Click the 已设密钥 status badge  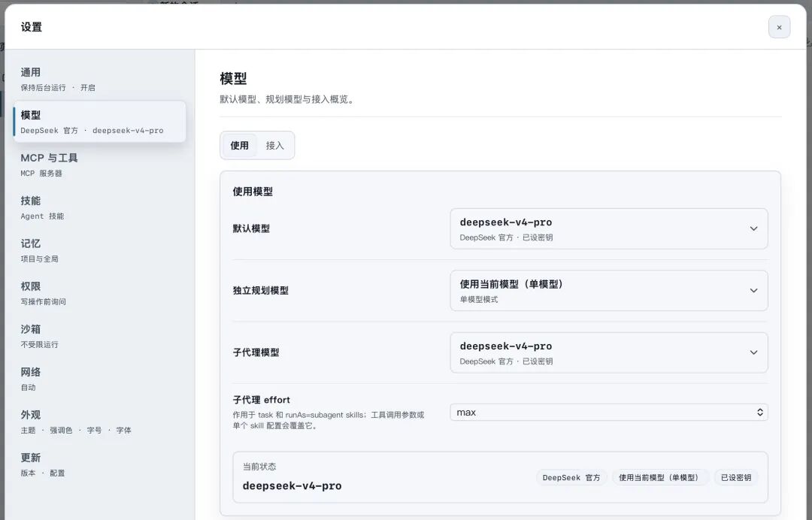[x=736, y=478]
